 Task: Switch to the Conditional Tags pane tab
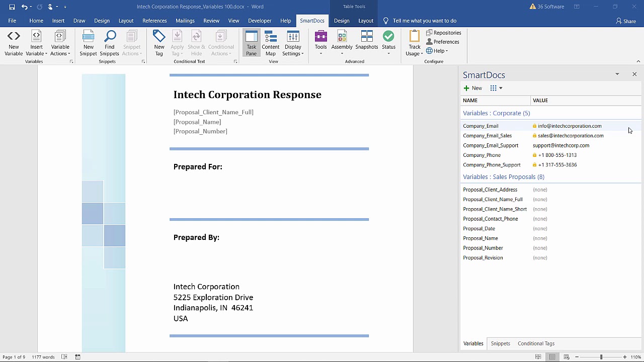point(536,343)
